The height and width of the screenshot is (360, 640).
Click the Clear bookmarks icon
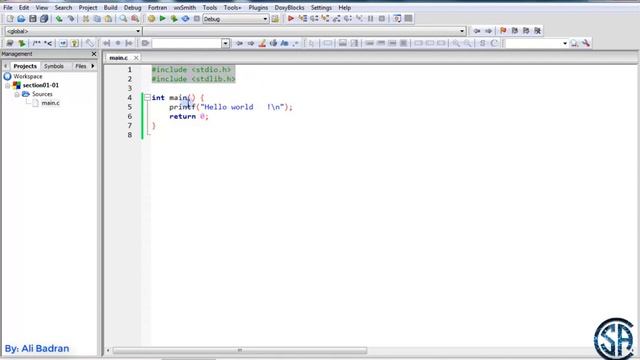point(538,31)
